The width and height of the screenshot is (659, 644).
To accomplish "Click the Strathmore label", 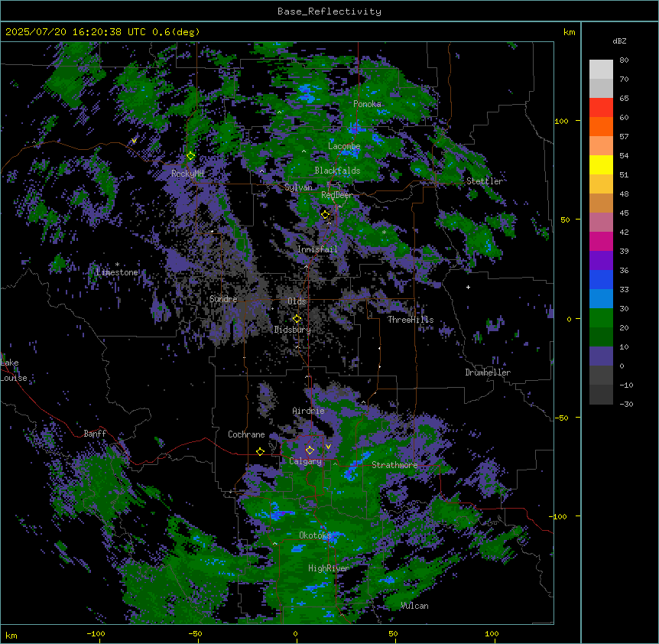I will [x=394, y=464].
